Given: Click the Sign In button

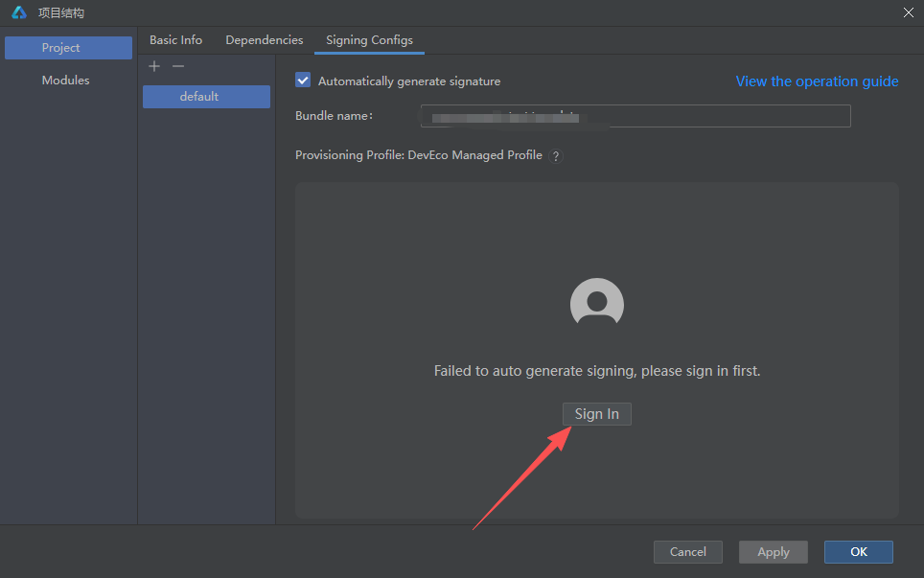Looking at the screenshot, I should pos(597,414).
